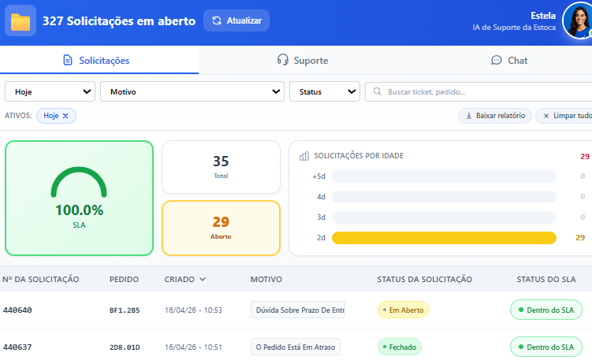
Task: Select the Solicitações tab
Action: 96,61
